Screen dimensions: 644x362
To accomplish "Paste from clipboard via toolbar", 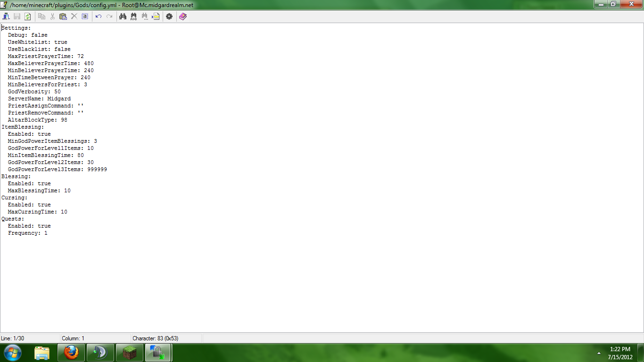I will pos(63,16).
